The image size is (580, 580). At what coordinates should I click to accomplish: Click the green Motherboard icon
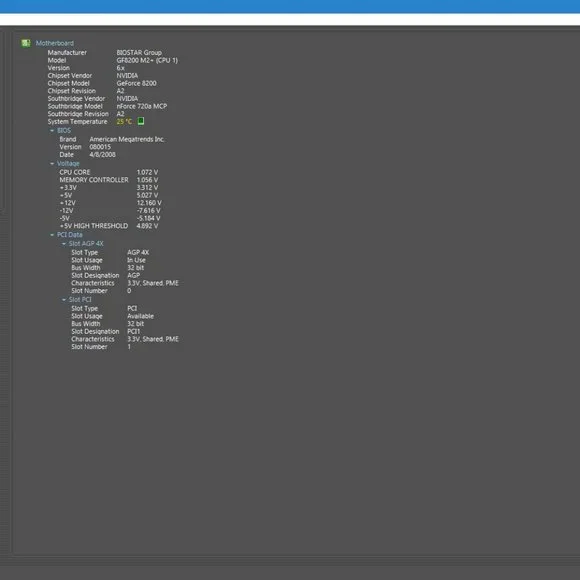click(x=26, y=43)
